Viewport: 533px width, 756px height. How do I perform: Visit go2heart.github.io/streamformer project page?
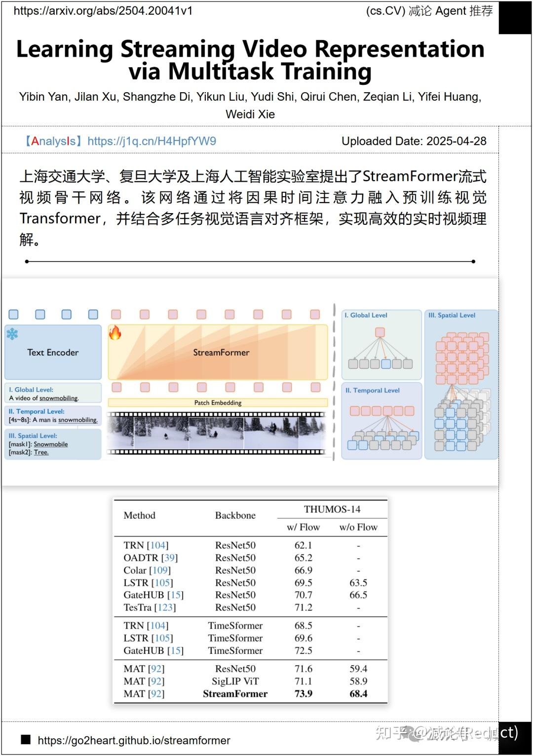[134, 740]
